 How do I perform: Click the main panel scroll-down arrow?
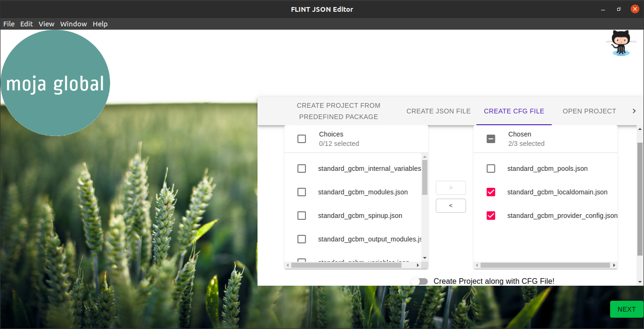[640, 282]
